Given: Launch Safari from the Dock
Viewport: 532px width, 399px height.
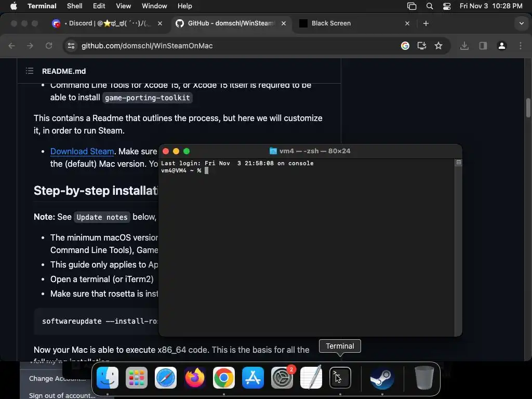Looking at the screenshot, I should (x=166, y=378).
